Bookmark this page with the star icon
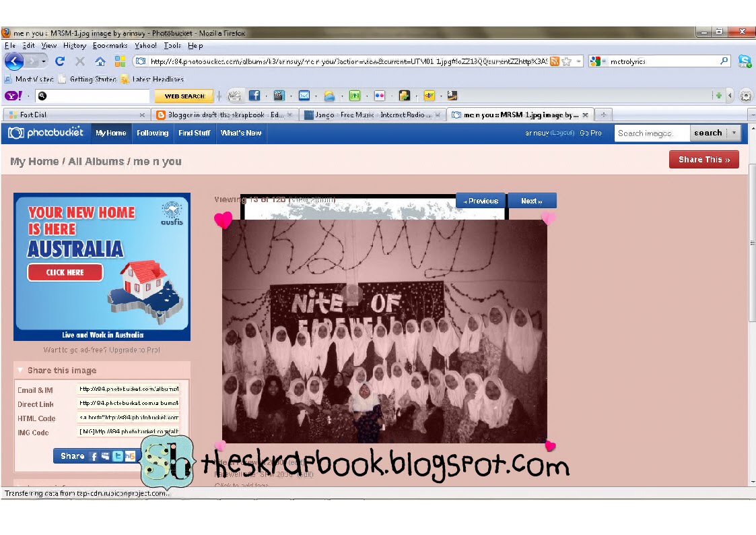The image size is (756, 535). (567, 61)
